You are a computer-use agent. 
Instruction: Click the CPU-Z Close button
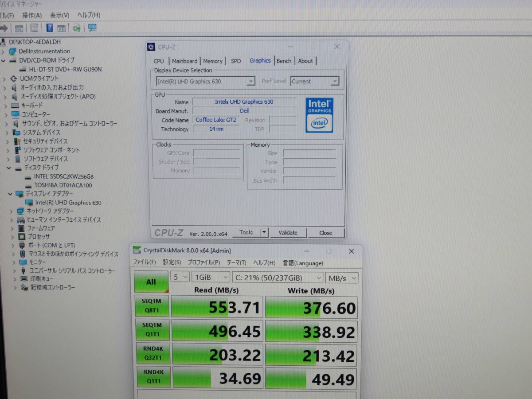pyautogui.click(x=326, y=232)
